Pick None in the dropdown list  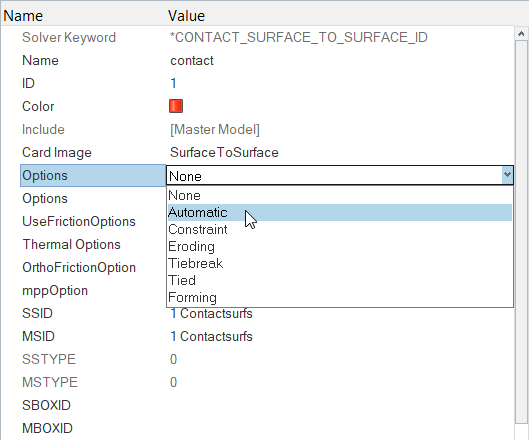[x=340, y=195]
